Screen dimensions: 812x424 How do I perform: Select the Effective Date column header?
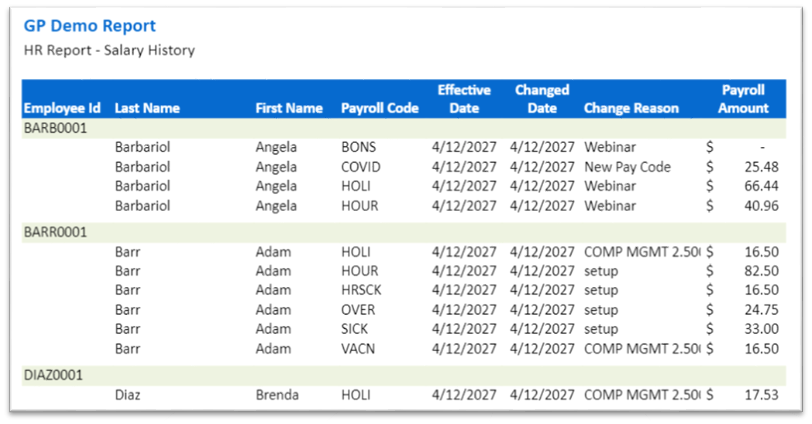tap(464, 99)
